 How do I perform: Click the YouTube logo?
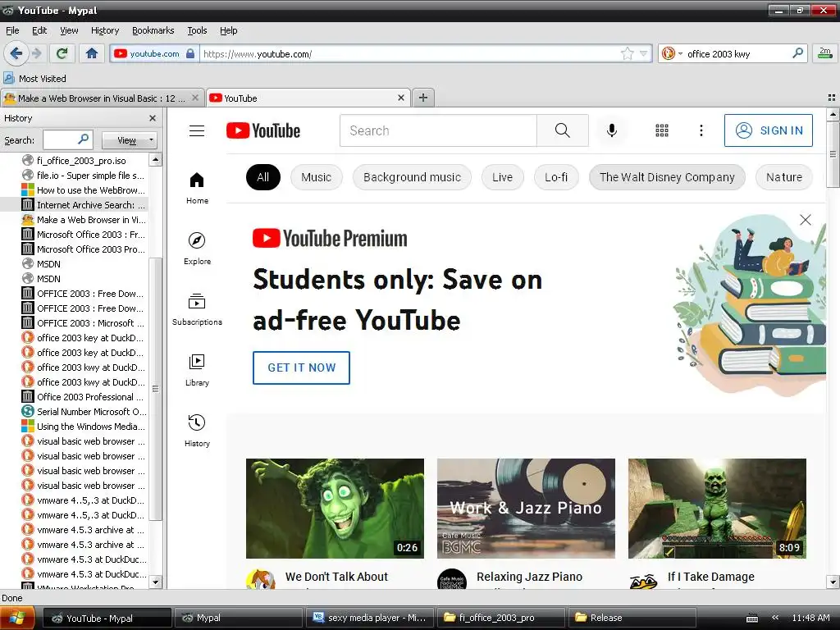click(x=263, y=130)
